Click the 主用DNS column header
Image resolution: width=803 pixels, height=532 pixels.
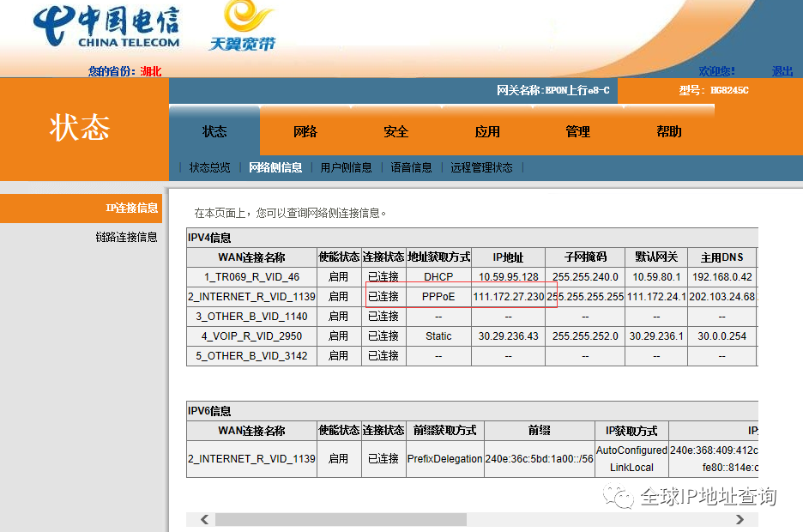[722, 257]
